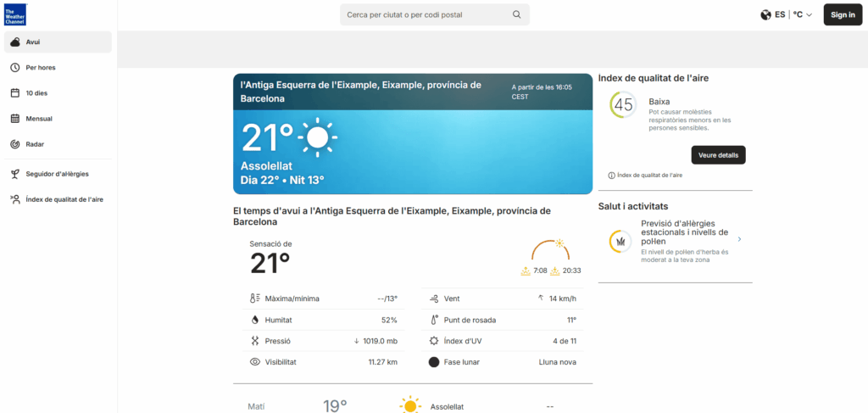Click the ES language label
The height and width of the screenshot is (413, 868).
(780, 15)
